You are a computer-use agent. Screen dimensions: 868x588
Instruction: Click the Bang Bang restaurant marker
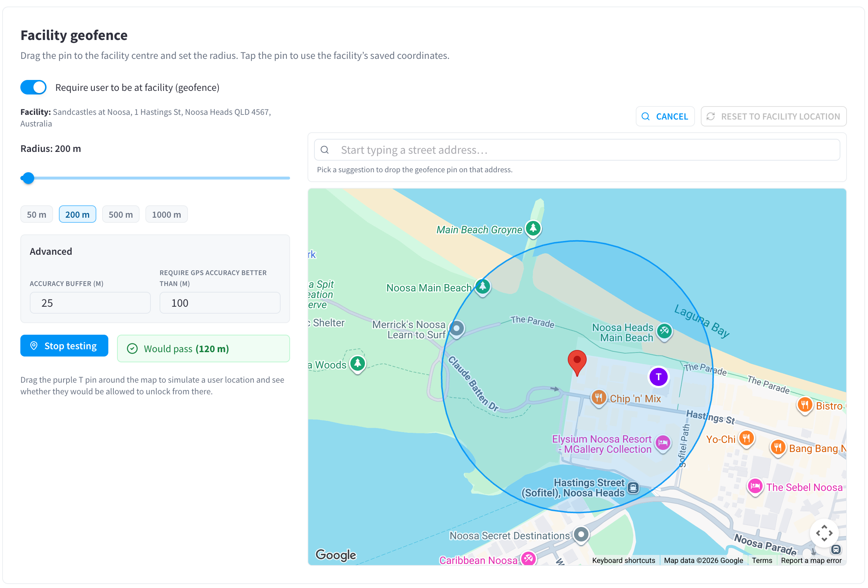click(778, 448)
